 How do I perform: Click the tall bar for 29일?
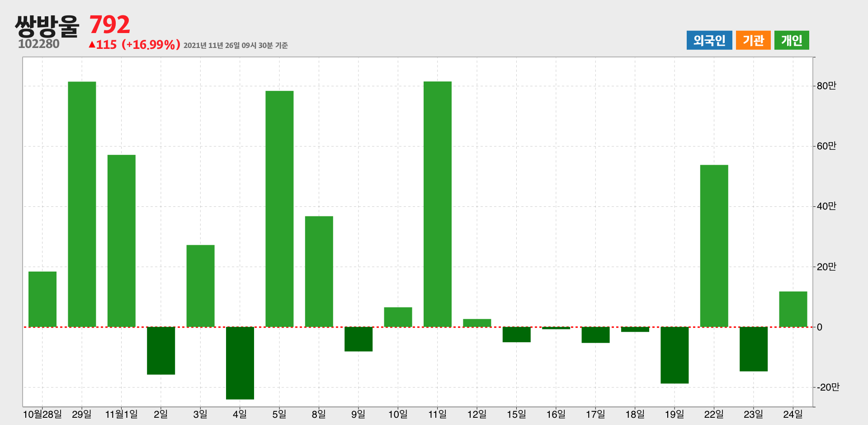point(82,204)
